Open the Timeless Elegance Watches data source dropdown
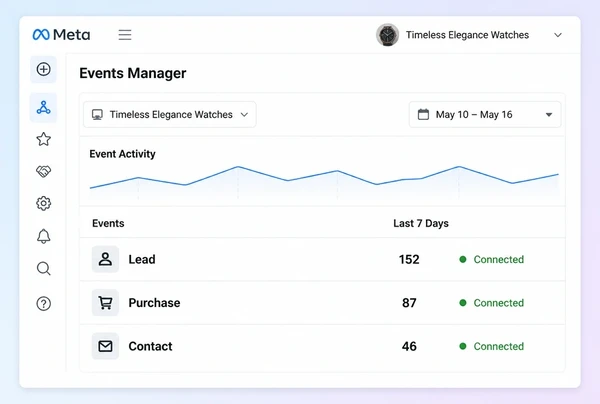 click(170, 114)
